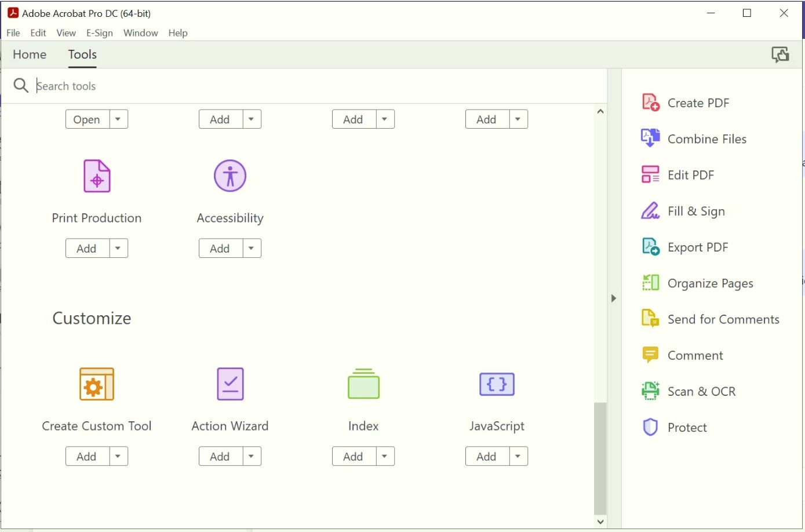805x532 pixels.
Task: Open the File menu
Action: coord(13,33)
